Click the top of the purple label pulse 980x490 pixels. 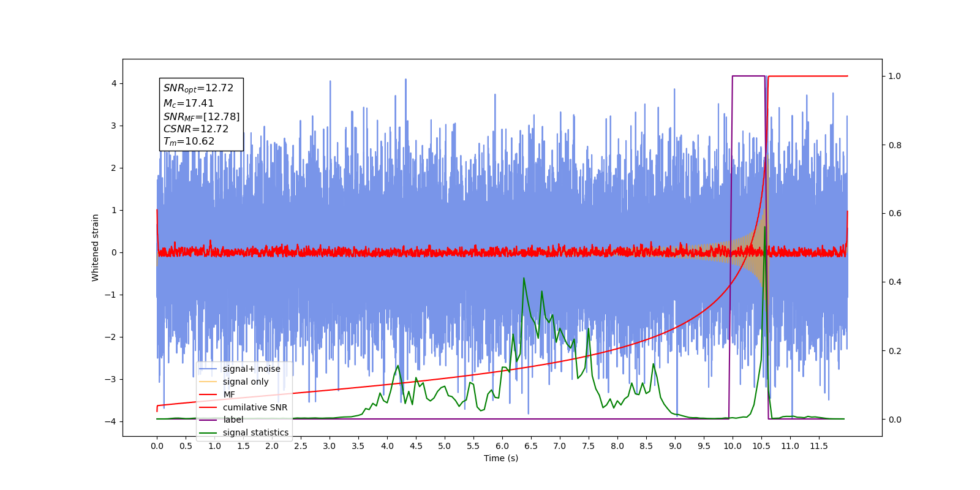click(x=748, y=76)
